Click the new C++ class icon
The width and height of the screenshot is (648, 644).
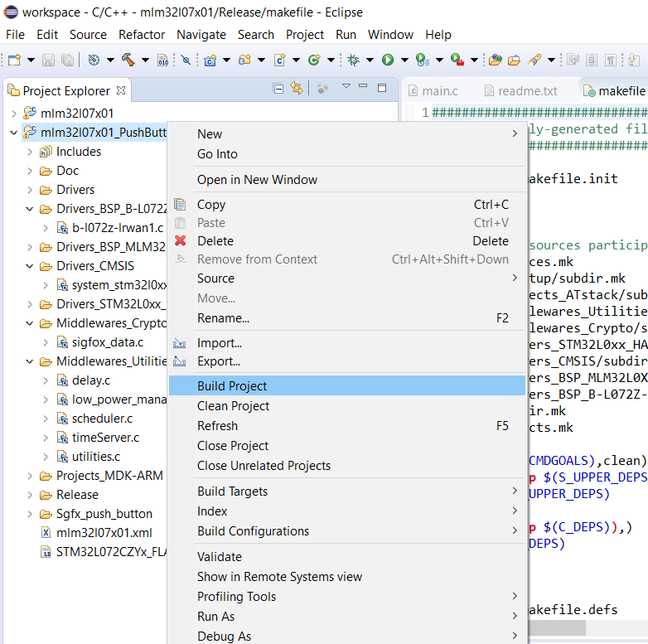pyautogui.click(x=314, y=60)
